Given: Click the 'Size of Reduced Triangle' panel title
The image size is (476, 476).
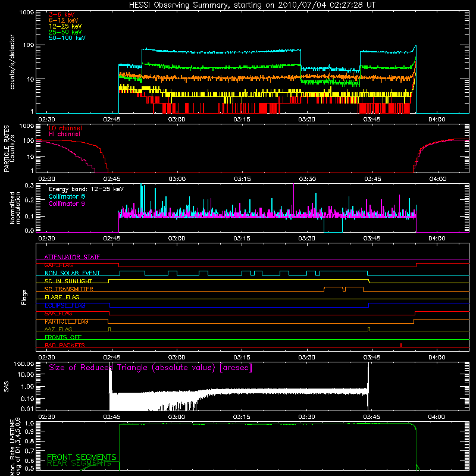Looking at the screenshot, I should click(151, 368).
